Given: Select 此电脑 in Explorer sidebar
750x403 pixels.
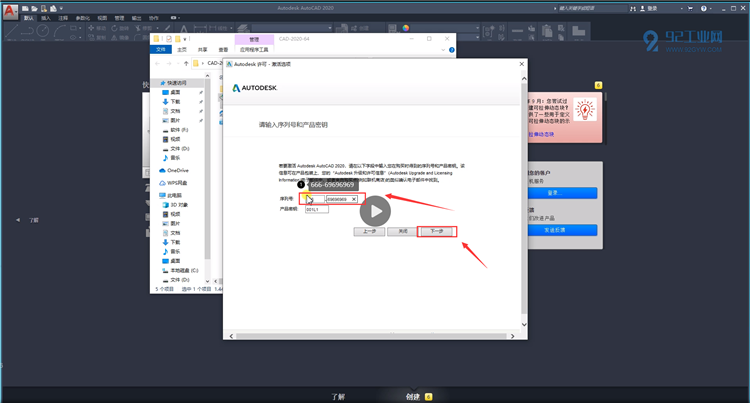Looking at the screenshot, I should tap(170, 196).
